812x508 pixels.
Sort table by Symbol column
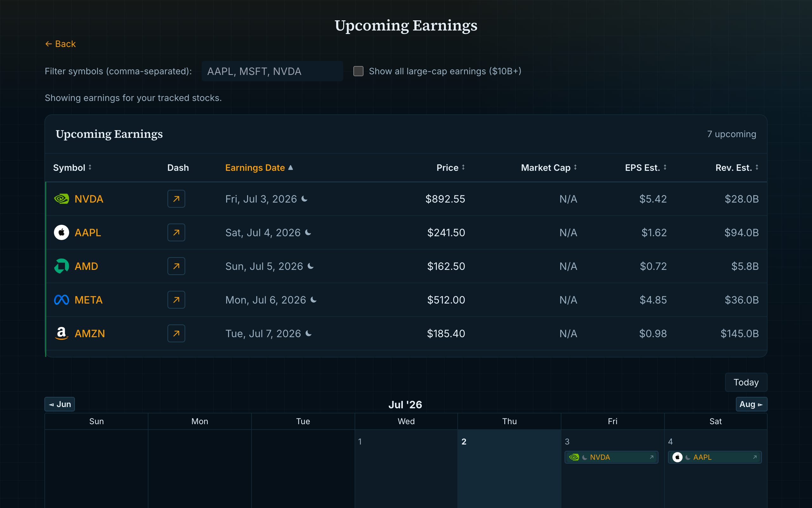(x=72, y=168)
